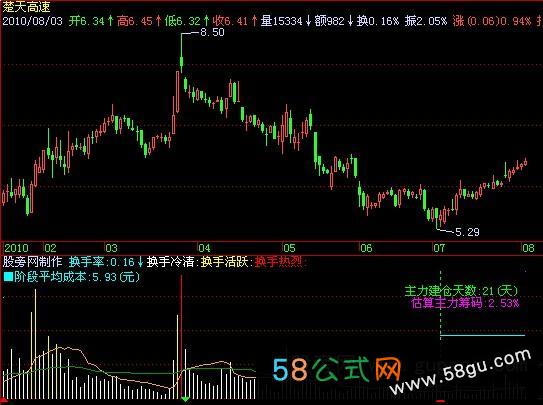Screen dimensions: 543x405
Task: Select the 08 month marker on timeline
Action: [x=528, y=248]
